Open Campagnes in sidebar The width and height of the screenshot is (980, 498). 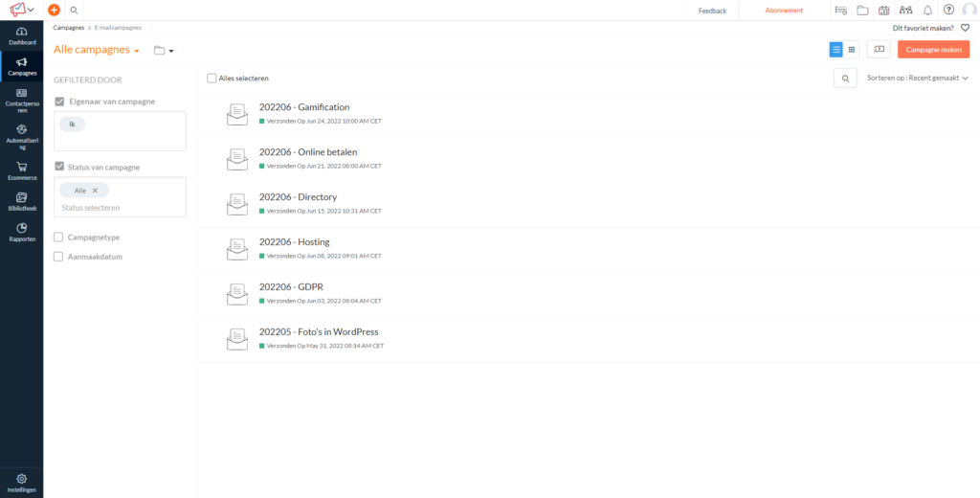[x=22, y=67]
